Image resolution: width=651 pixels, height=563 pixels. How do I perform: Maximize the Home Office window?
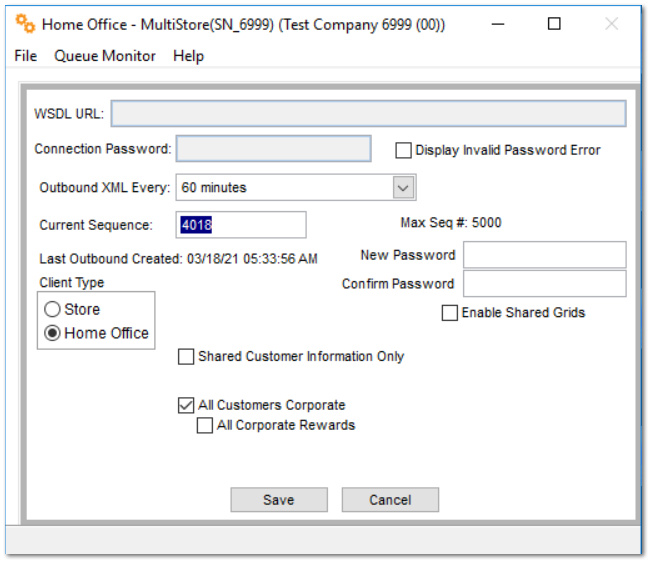point(554,24)
